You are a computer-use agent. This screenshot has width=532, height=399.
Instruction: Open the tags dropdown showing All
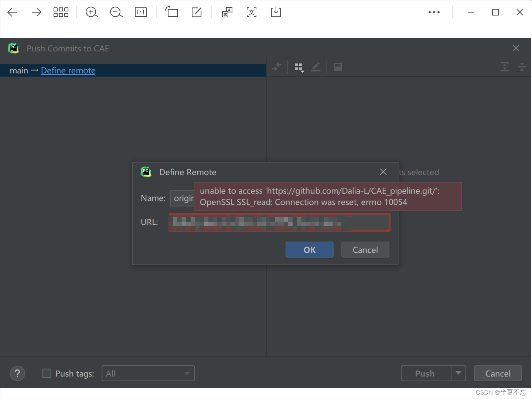click(148, 374)
